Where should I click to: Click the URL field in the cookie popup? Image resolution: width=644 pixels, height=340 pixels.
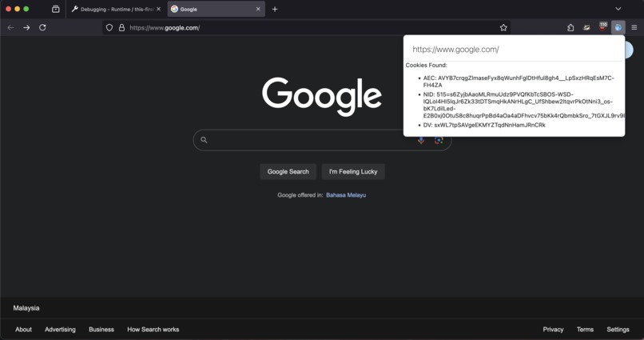tap(514, 50)
